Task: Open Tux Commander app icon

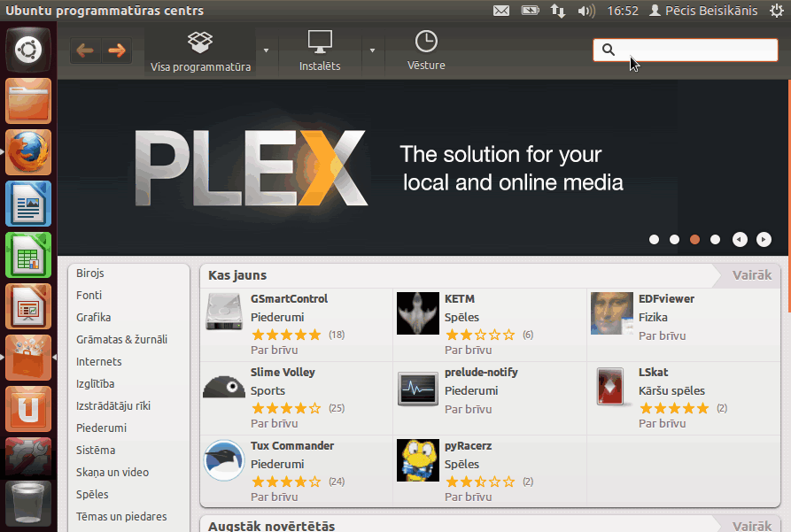Action: 224,460
